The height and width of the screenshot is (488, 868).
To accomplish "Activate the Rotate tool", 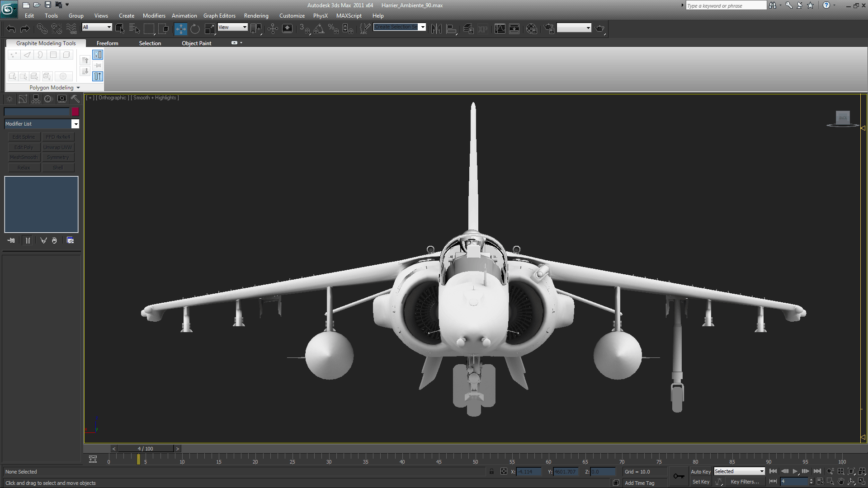I will tap(195, 28).
